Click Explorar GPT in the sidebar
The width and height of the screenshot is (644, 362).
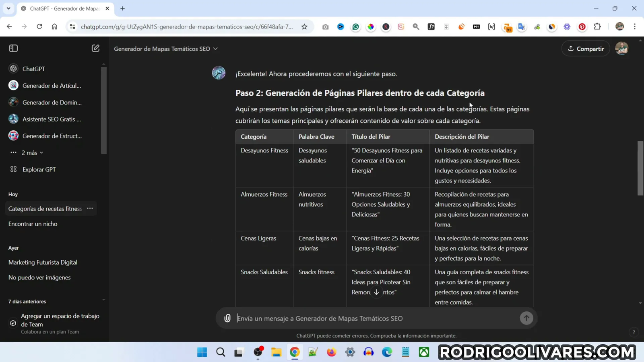(39, 169)
